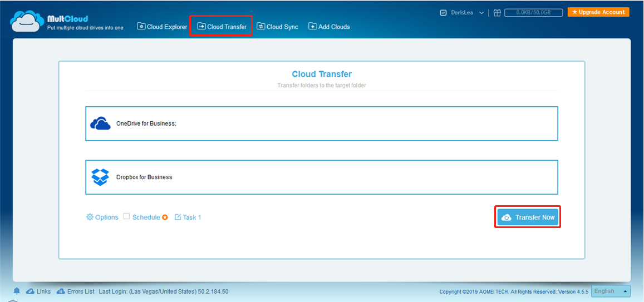The width and height of the screenshot is (644, 302).
Task: Select the Dropbox for Business target box
Action: coord(322,177)
